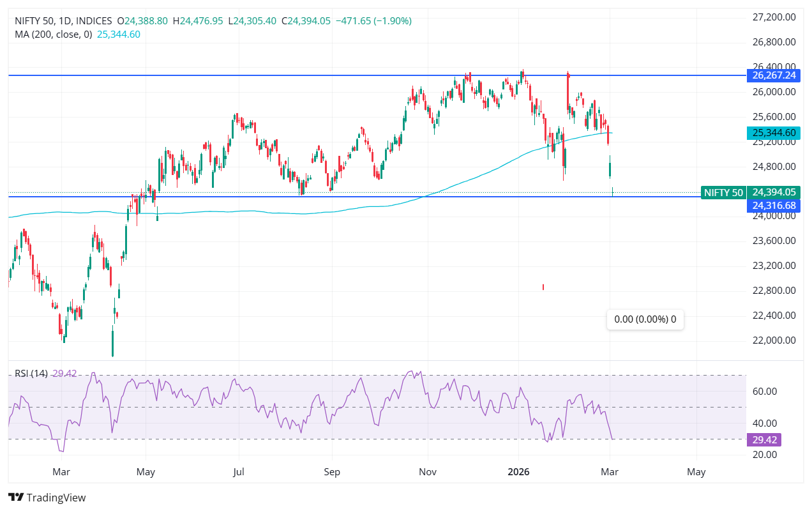
Task: Select the RSI (14) indicator legend
Action: pos(31,373)
